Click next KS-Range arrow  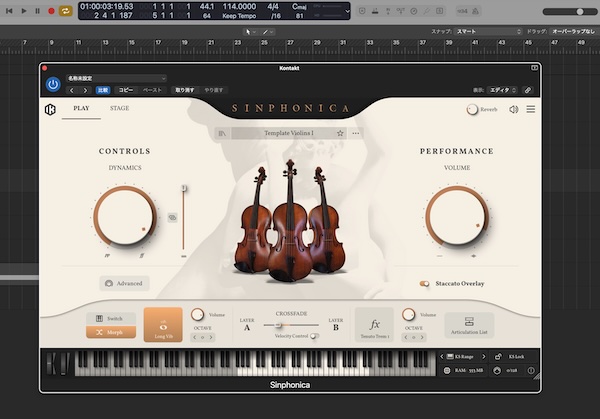(x=484, y=357)
